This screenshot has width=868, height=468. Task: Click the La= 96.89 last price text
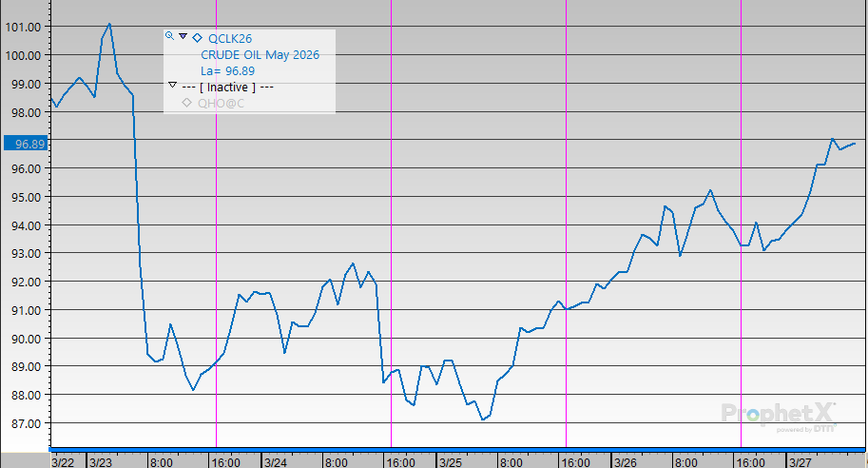(x=227, y=70)
